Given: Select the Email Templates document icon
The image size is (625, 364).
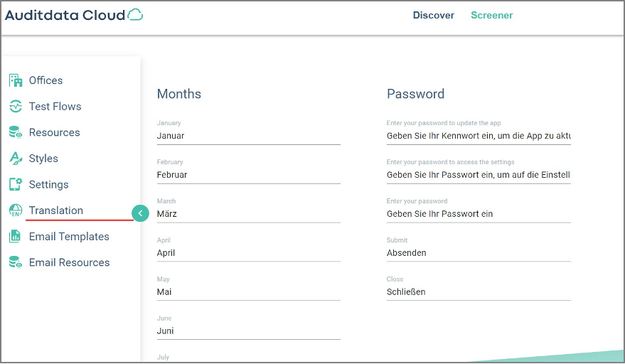Looking at the screenshot, I should pyautogui.click(x=16, y=237).
